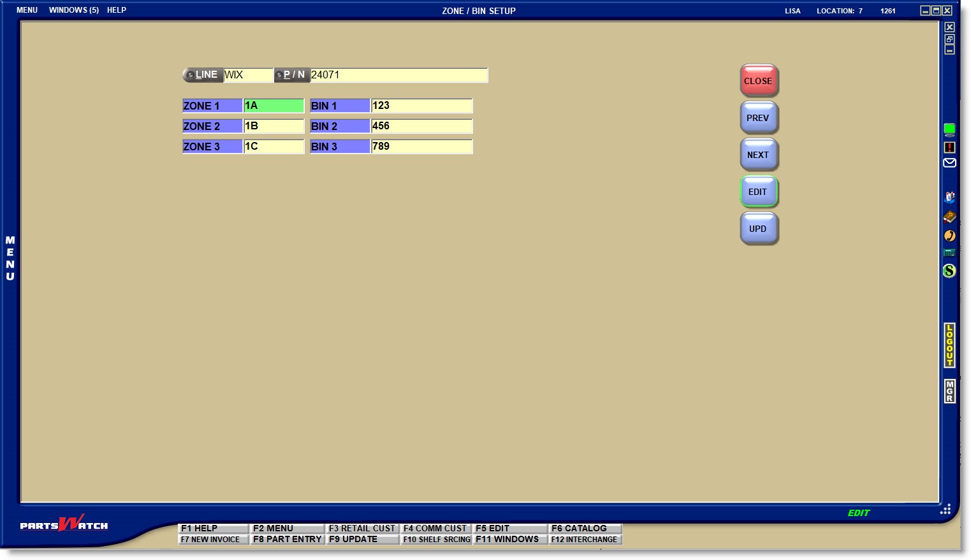The height and width of the screenshot is (560, 971).
Task: Go to the NEXT record
Action: (x=758, y=155)
